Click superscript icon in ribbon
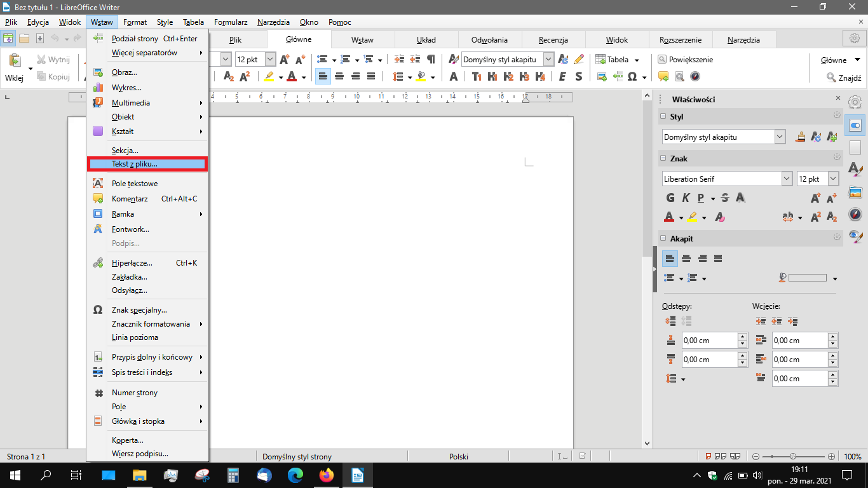The width and height of the screenshot is (868, 488). (245, 76)
